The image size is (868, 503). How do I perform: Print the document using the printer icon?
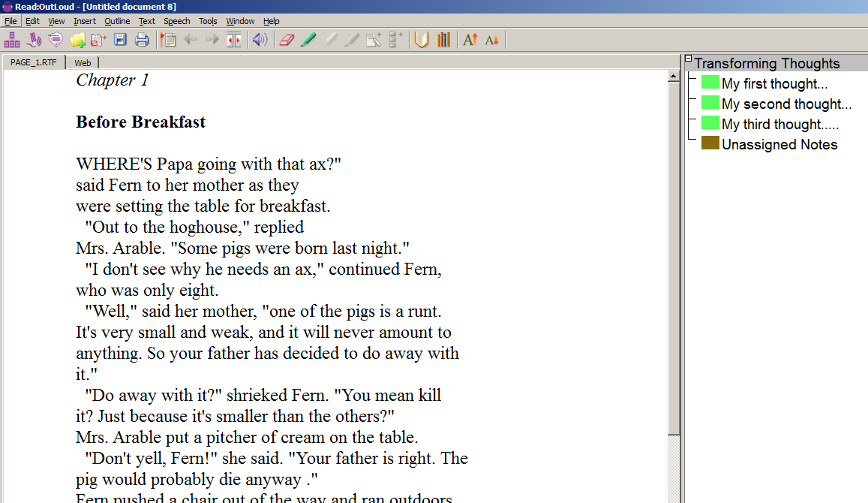pyautogui.click(x=142, y=40)
